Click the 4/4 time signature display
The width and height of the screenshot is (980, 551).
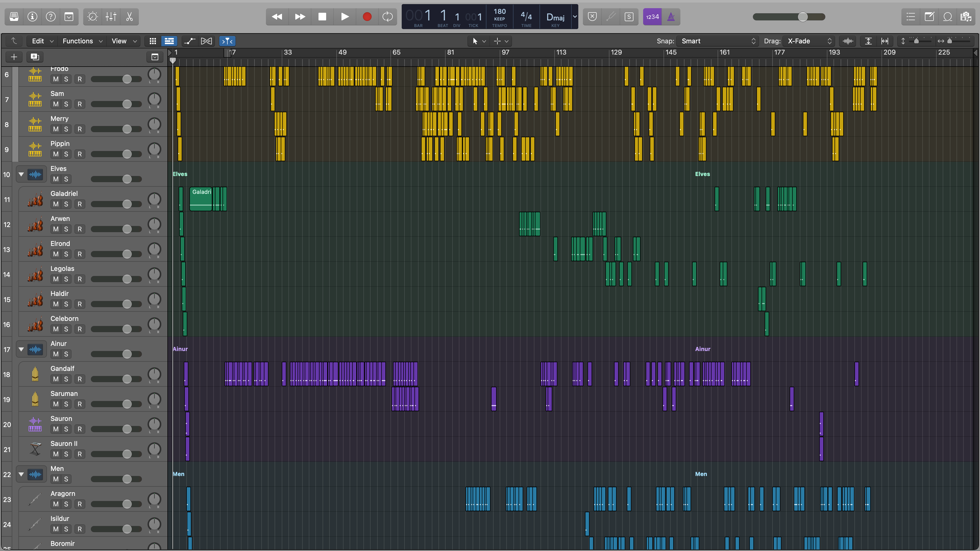tap(526, 17)
